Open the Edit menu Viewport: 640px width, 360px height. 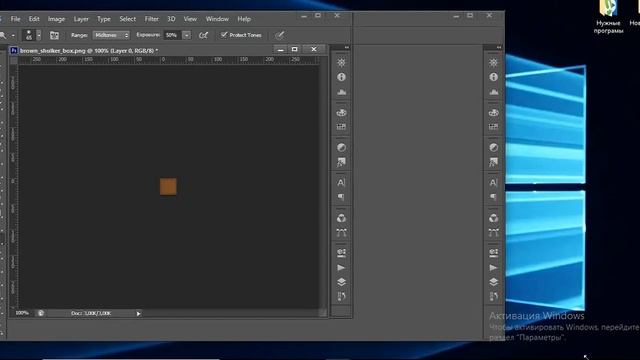(34, 19)
